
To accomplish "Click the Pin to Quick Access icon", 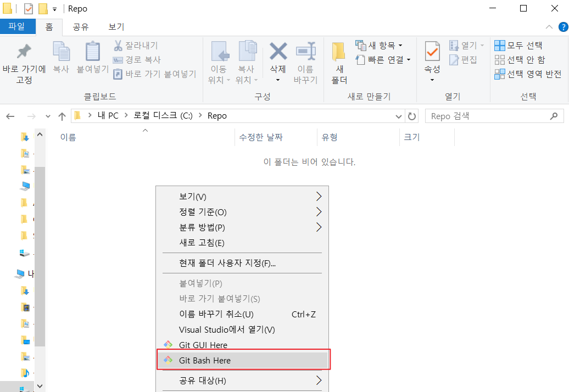I will (24, 52).
